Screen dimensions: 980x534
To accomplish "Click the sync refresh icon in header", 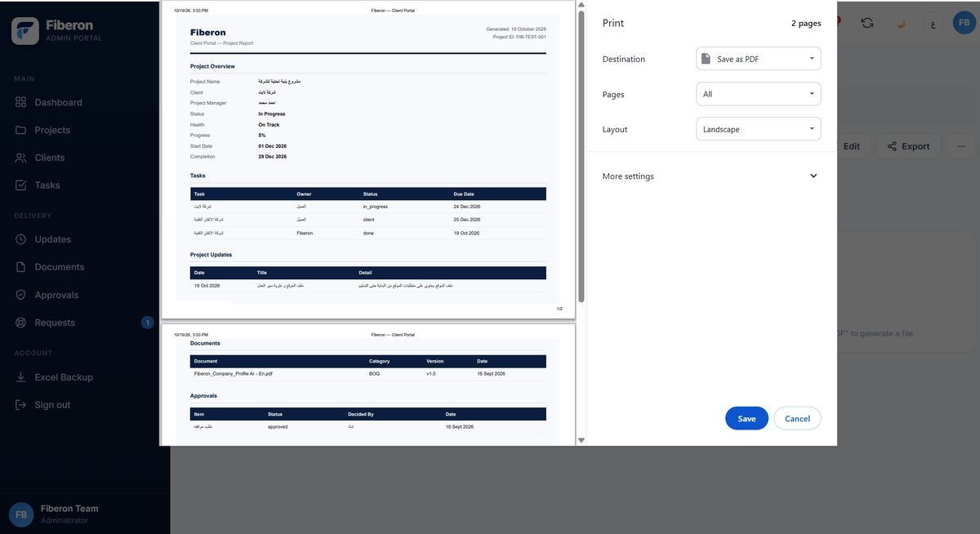I will [867, 23].
